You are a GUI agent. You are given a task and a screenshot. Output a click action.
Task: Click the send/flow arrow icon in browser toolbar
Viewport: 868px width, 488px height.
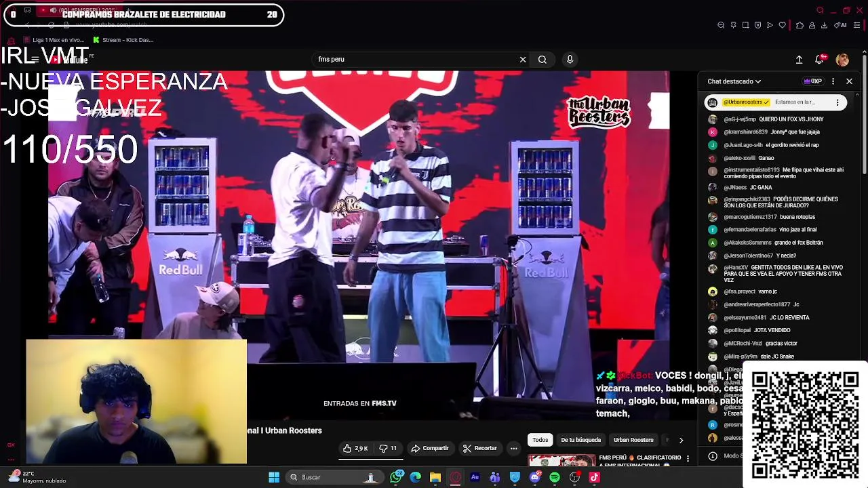point(770,25)
